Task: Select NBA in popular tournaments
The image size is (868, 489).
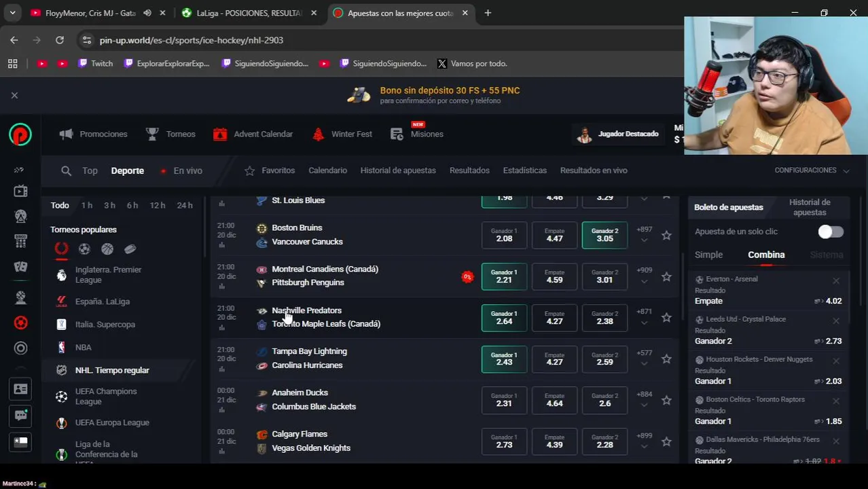Action: pyautogui.click(x=83, y=348)
